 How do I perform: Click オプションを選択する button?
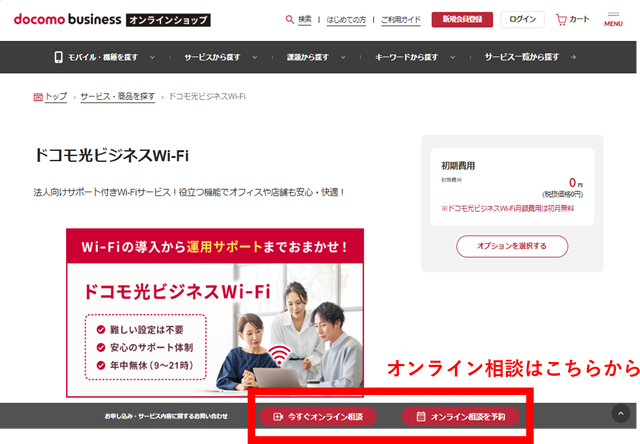(512, 246)
